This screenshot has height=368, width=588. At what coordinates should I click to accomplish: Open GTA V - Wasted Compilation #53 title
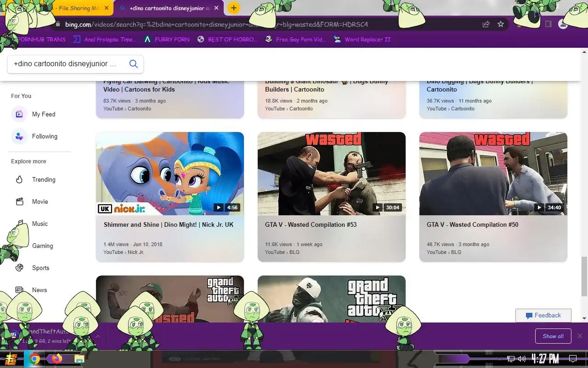click(311, 224)
